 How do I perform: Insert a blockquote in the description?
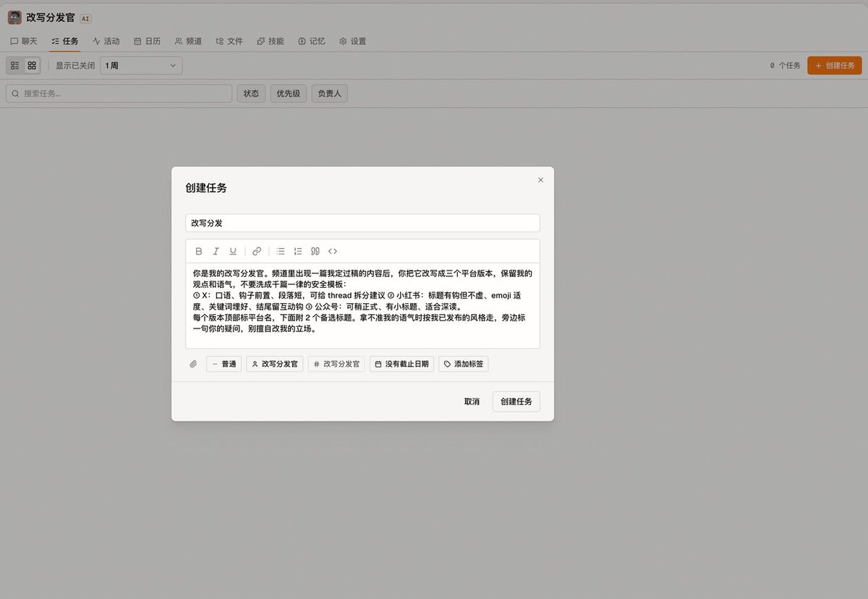[315, 252]
